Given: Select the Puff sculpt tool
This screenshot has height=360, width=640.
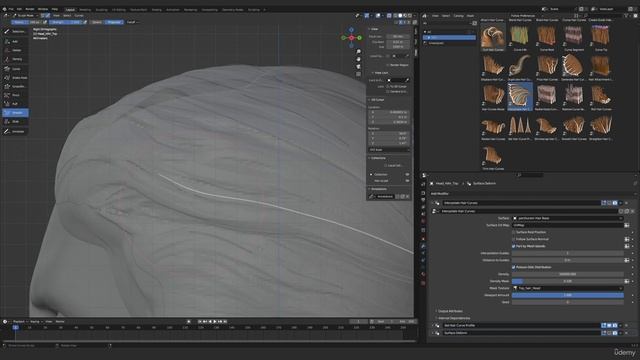Looking at the screenshot, I should pos(15,104).
